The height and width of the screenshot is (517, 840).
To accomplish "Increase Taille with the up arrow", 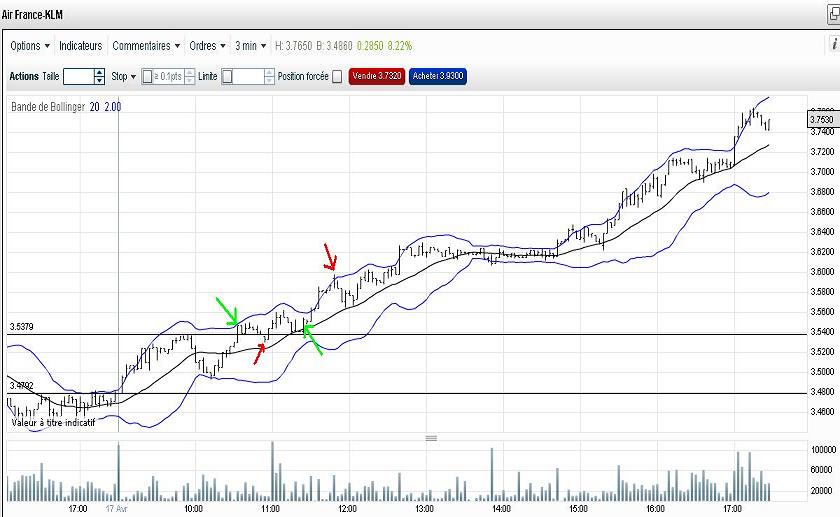I will 100,73.
